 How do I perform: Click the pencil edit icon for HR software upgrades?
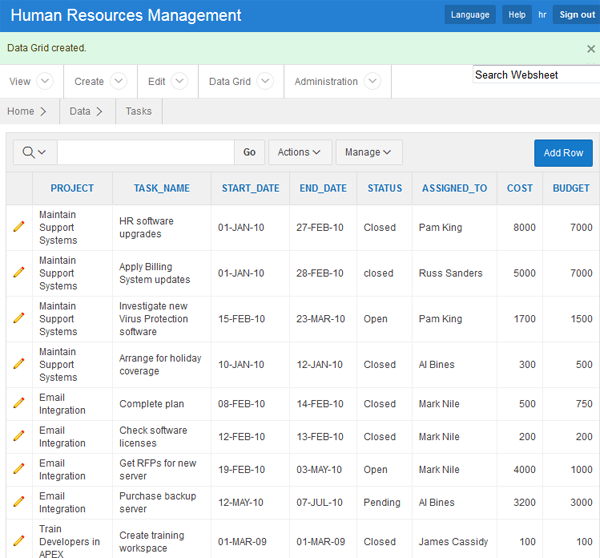(18, 227)
